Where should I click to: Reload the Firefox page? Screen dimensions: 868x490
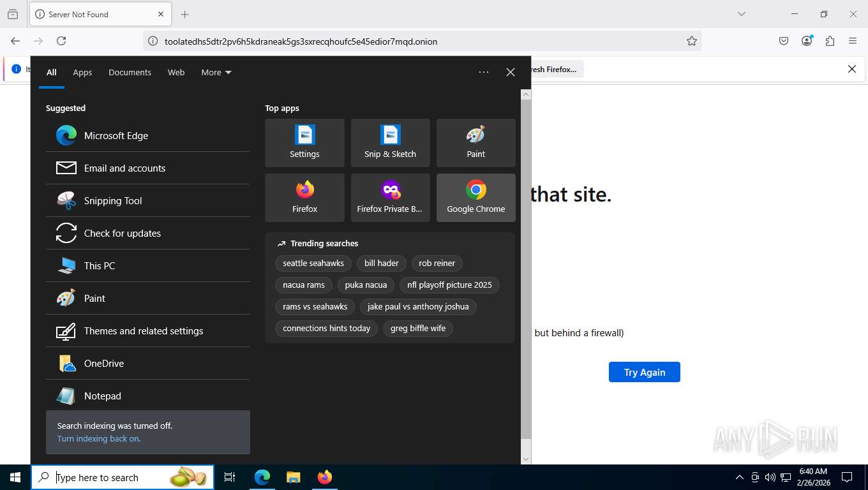(x=61, y=41)
